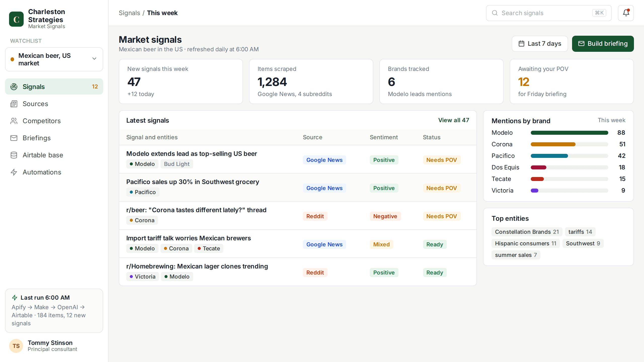This screenshot has height=362, width=644.
Task: Click the Automations lightning icon
Action: [x=14, y=172]
